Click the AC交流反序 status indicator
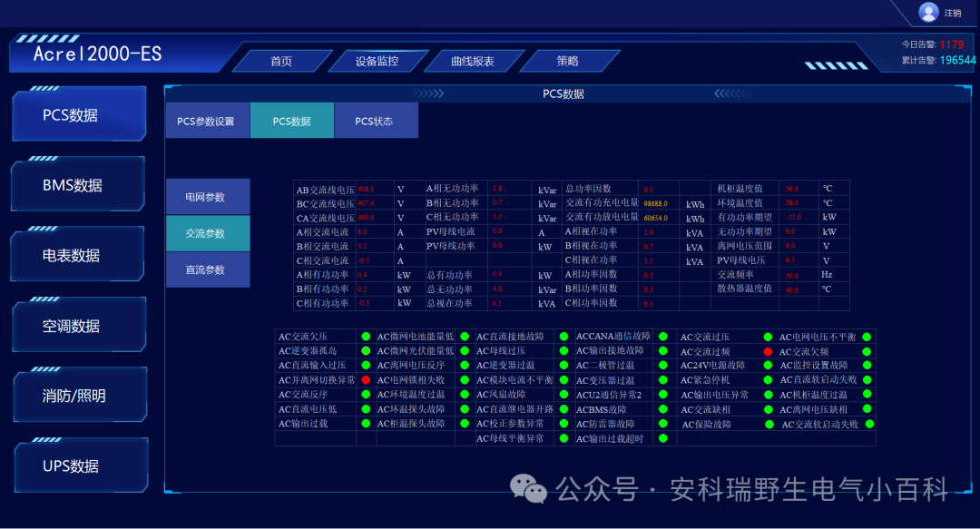The height and width of the screenshot is (529, 980). (x=366, y=395)
